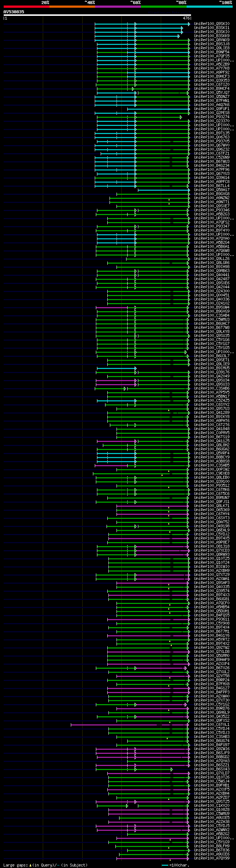
Task: Select hit UniRef100_A2XWA1
Action: [212, 579]
